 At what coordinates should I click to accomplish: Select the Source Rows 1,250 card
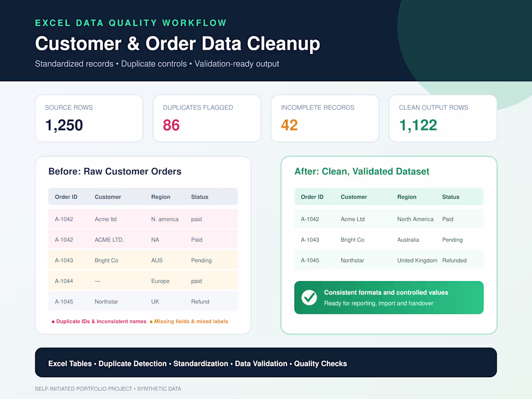[89, 118]
